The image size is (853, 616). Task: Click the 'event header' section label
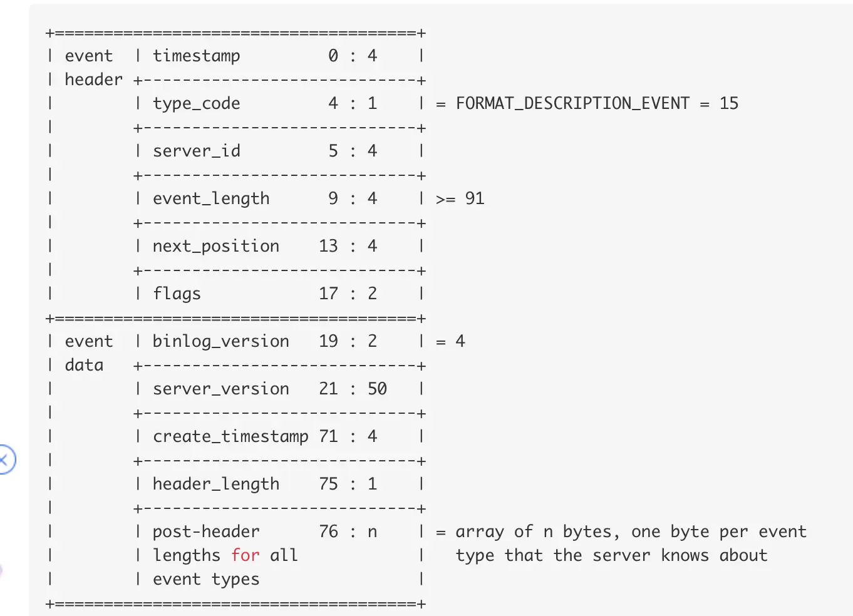[x=93, y=68]
